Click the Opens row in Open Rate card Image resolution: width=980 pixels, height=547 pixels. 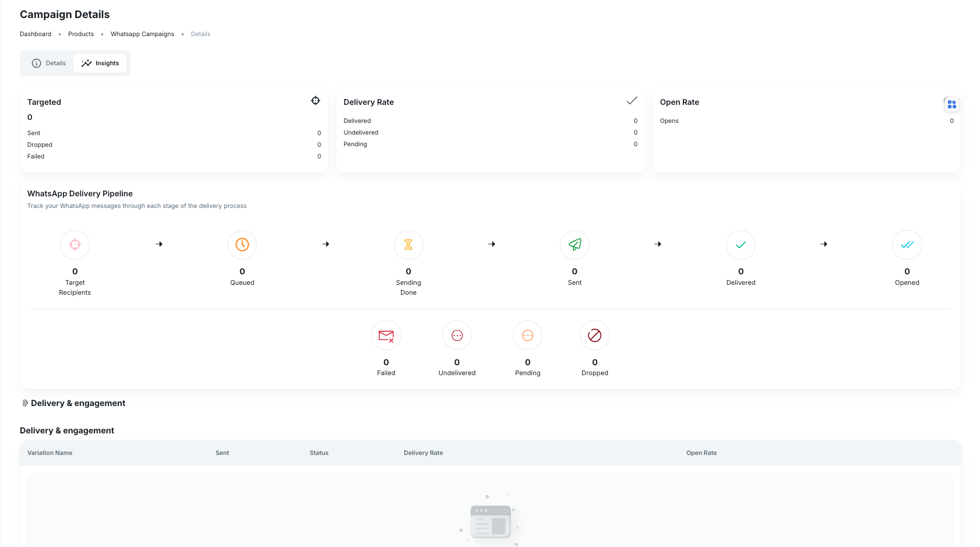(x=806, y=121)
